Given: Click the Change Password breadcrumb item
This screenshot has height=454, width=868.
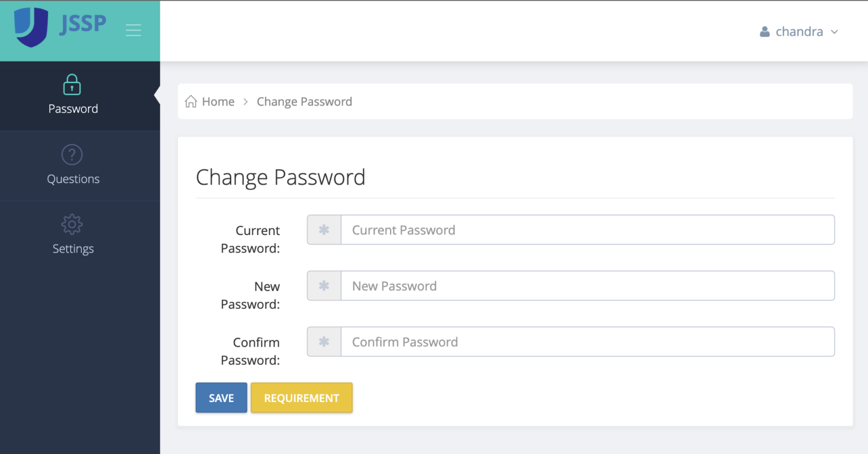Looking at the screenshot, I should 304,102.
